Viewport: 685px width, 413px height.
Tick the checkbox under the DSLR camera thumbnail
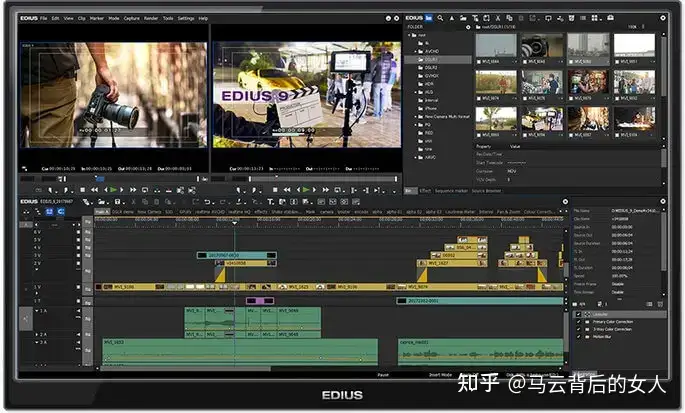[x=526, y=62]
